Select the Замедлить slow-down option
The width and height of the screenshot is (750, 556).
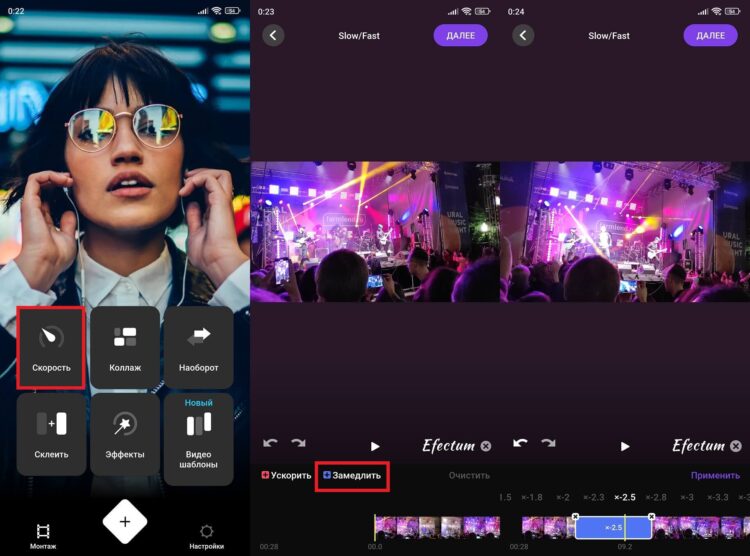point(352,476)
